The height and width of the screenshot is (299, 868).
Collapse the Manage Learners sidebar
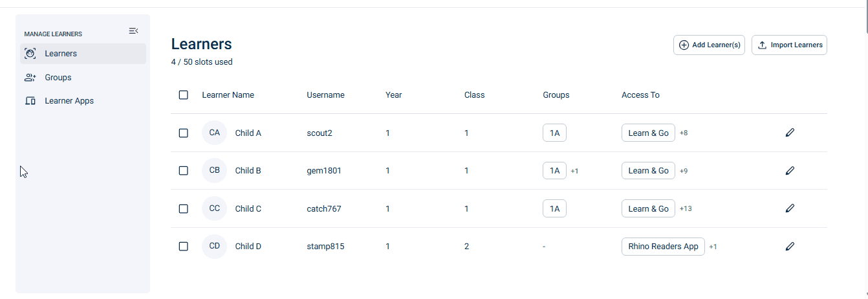click(x=133, y=31)
